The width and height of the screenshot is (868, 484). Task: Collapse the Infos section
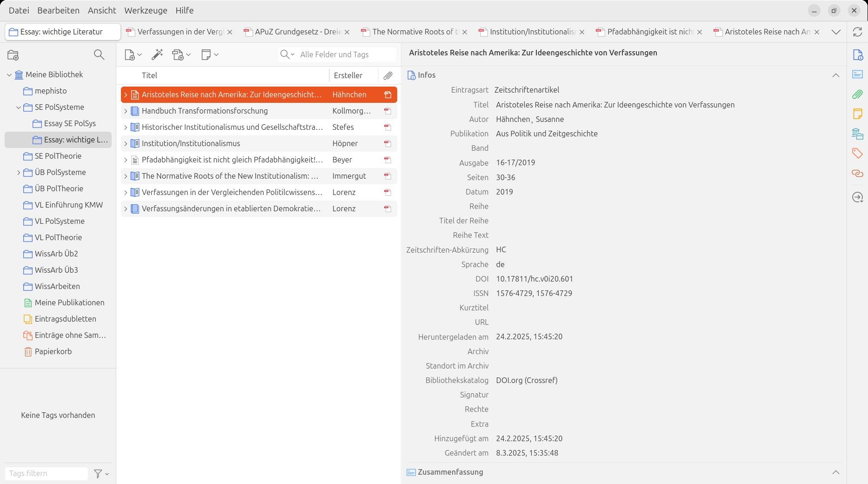pos(835,75)
